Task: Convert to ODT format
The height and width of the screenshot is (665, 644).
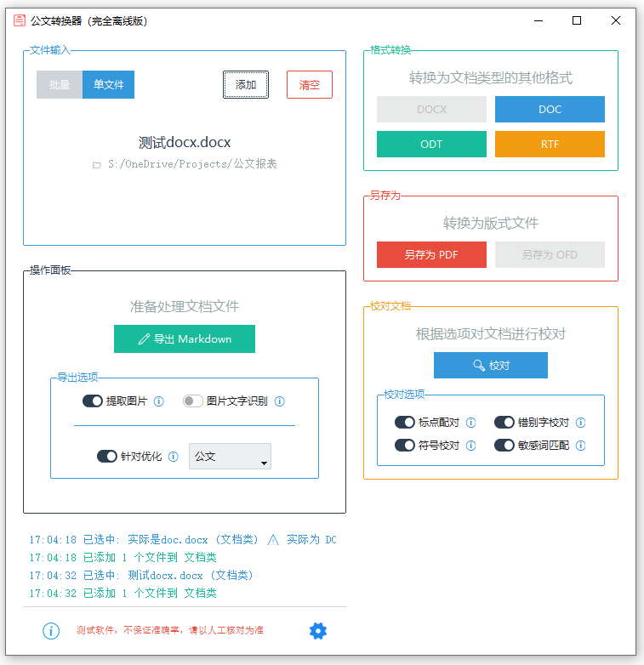Action: click(x=431, y=144)
